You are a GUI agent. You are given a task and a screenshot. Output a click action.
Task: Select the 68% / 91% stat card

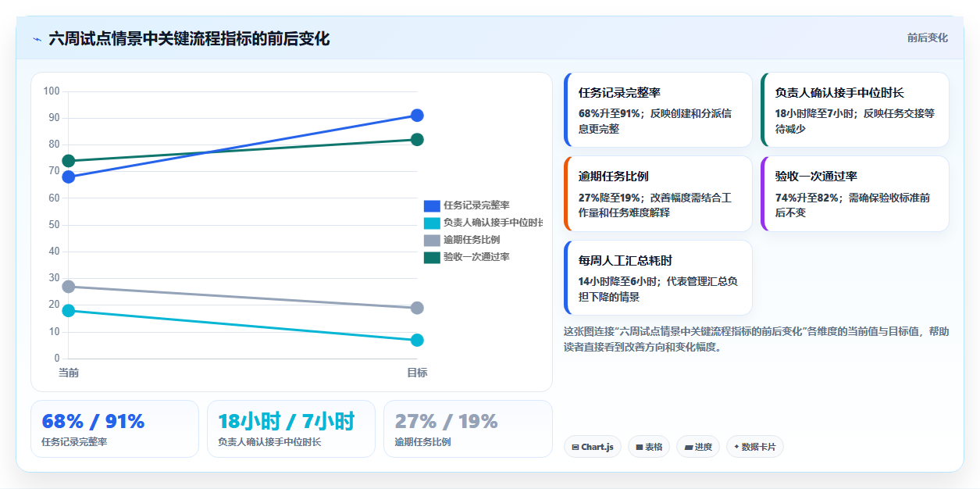pyautogui.click(x=115, y=429)
